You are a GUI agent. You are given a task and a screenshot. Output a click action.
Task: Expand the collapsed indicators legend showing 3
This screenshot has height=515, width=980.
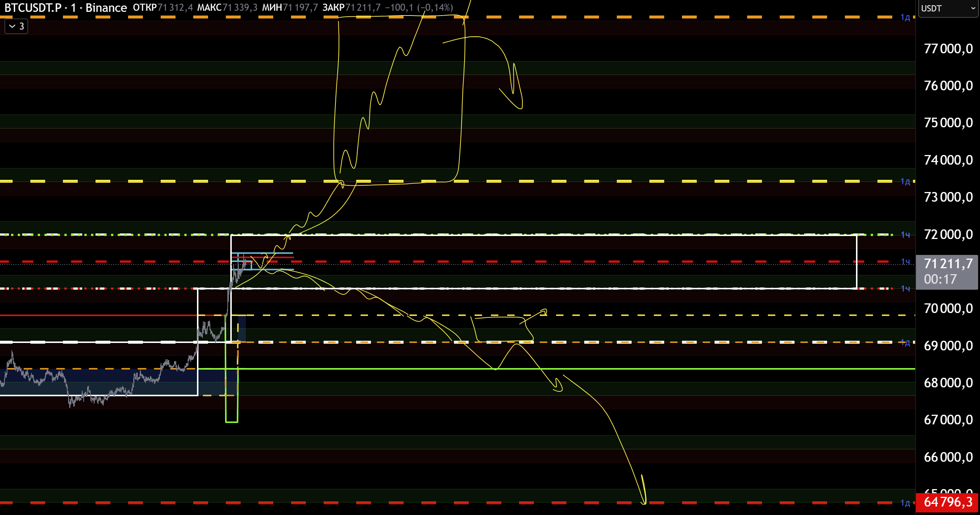(x=16, y=26)
